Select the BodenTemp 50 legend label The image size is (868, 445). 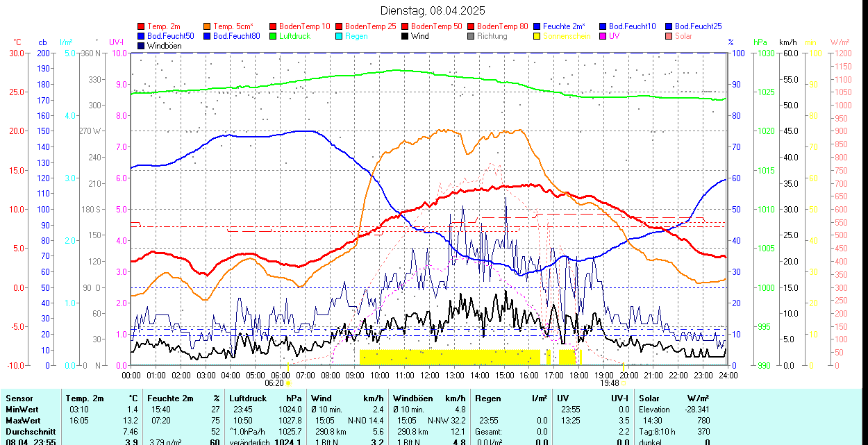point(437,26)
